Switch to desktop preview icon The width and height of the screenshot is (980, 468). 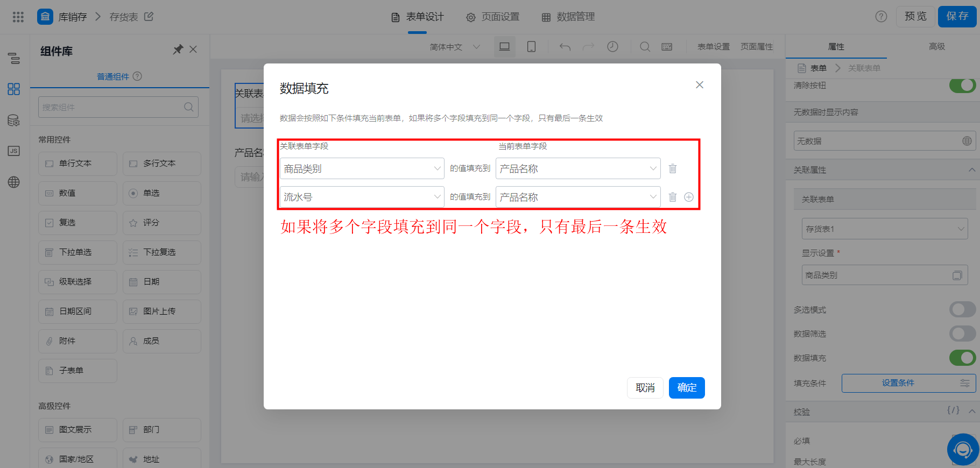(504, 47)
